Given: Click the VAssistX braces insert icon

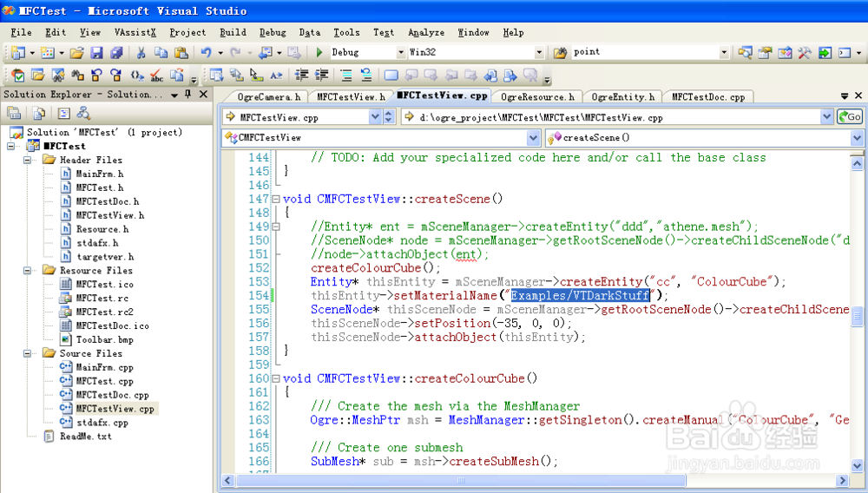Looking at the screenshot, I should pyautogui.click(x=137, y=76).
